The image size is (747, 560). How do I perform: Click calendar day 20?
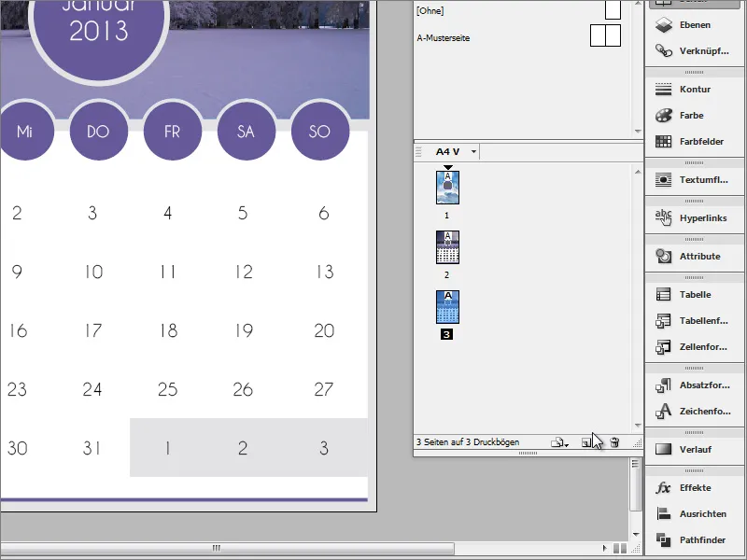tap(324, 330)
